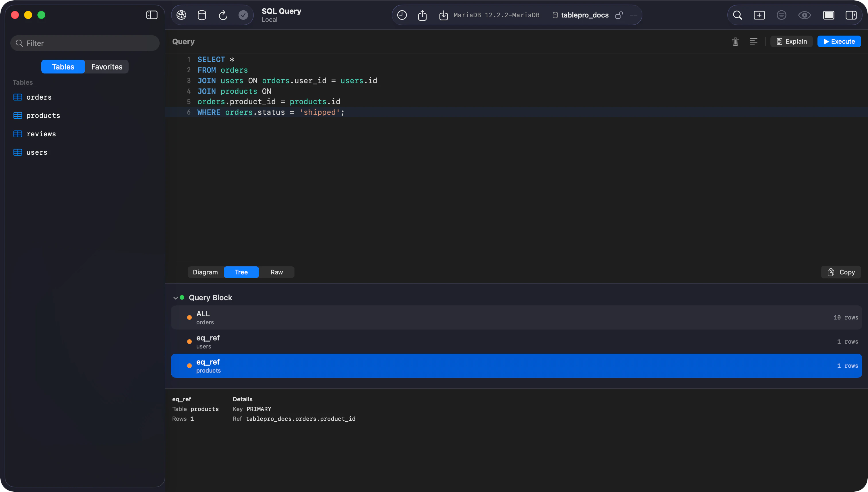The height and width of the screenshot is (492, 868).
Task: Click the export share icon
Action: pos(422,15)
